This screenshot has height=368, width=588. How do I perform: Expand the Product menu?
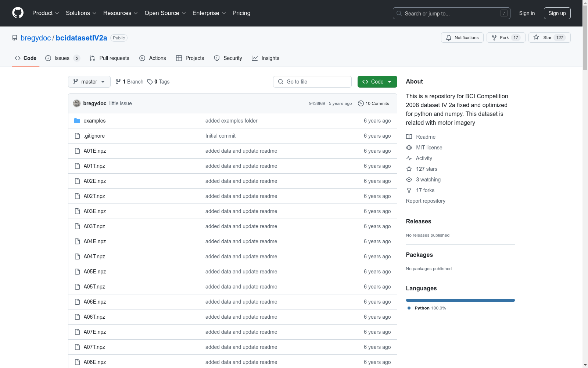[x=46, y=13]
